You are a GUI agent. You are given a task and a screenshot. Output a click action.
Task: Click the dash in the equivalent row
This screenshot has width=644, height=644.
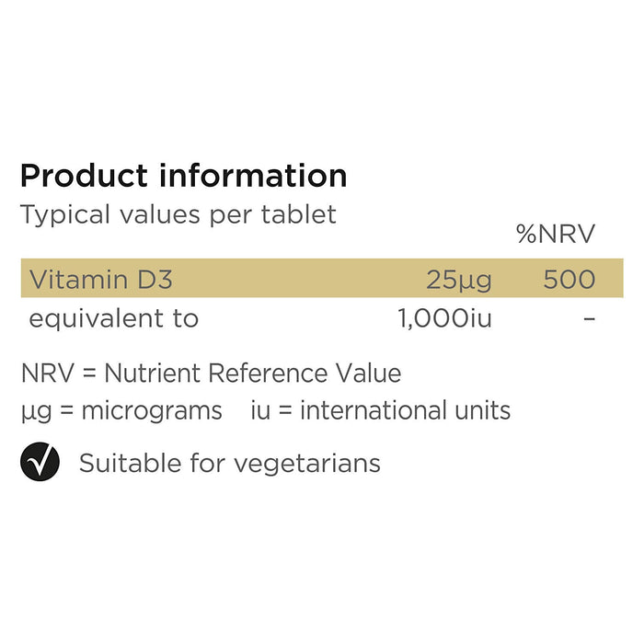coord(590,319)
